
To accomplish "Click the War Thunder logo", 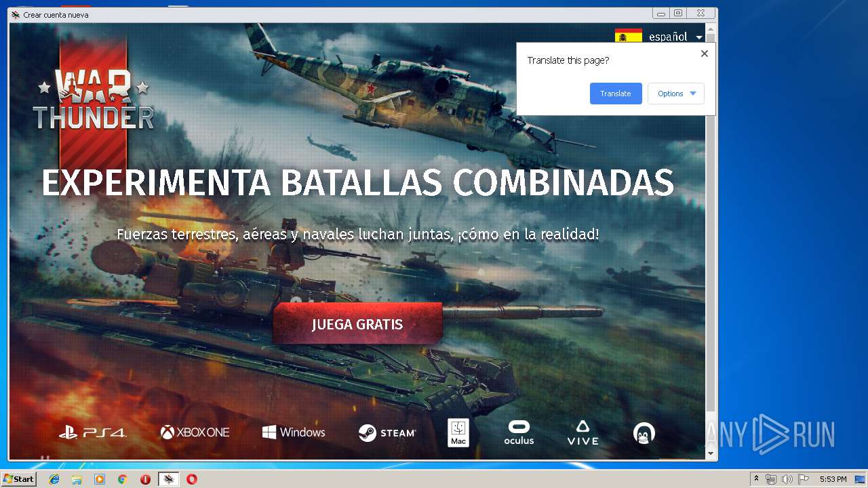I will (94, 99).
